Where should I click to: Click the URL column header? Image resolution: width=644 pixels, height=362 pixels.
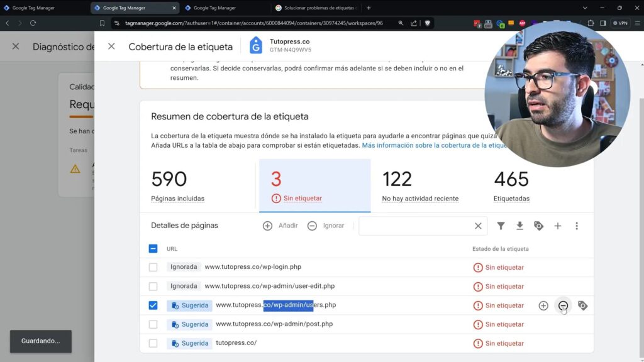click(x=172, y=249)
